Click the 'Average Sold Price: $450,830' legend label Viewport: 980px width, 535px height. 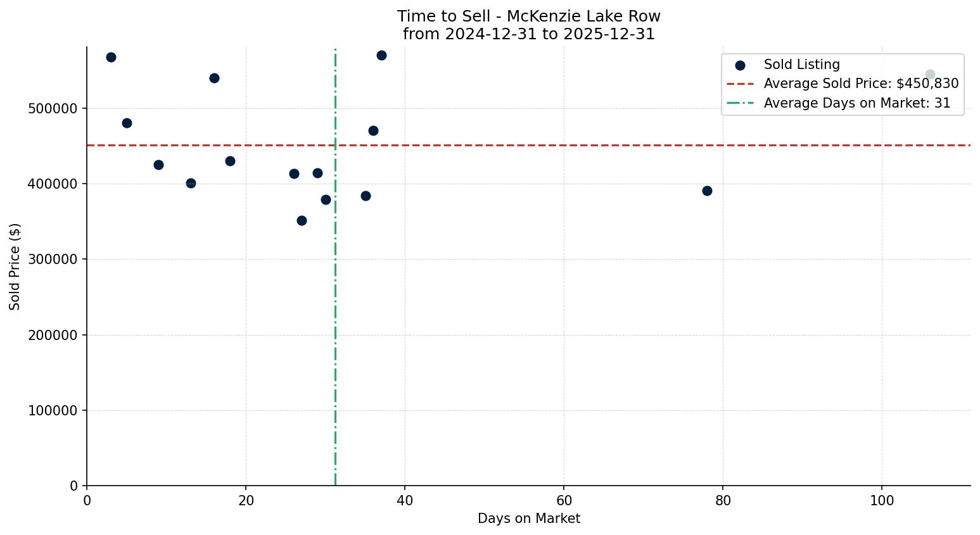861,84
